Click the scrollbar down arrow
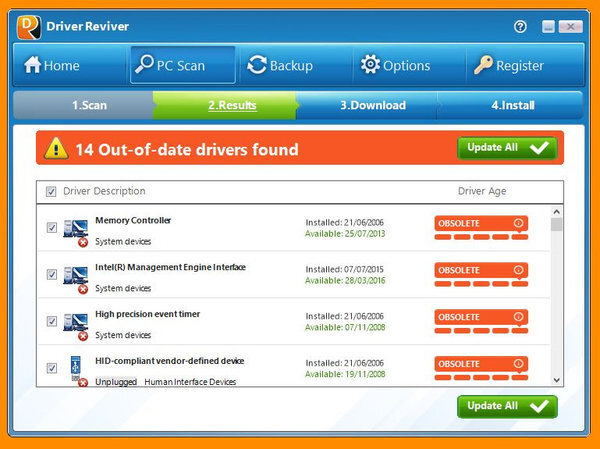The height and width of the screenshot is (449, 600). pyautogui.click(x=556, y=380)
